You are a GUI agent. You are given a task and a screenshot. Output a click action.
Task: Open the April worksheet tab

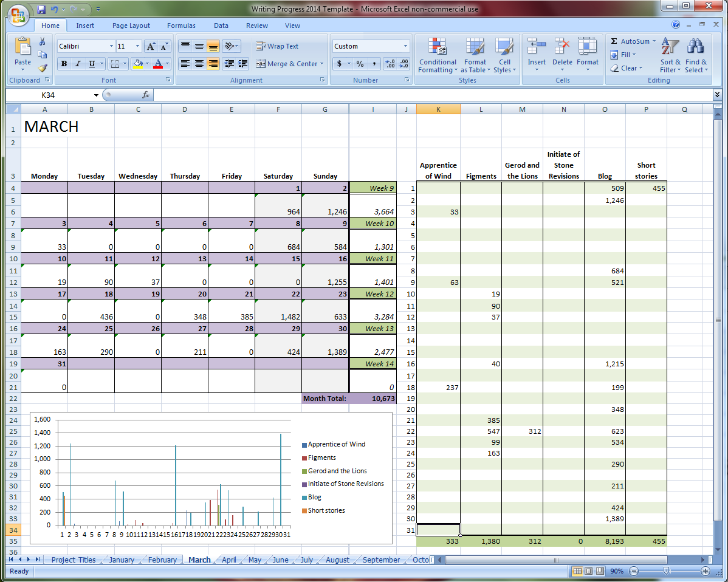[228, 560]
